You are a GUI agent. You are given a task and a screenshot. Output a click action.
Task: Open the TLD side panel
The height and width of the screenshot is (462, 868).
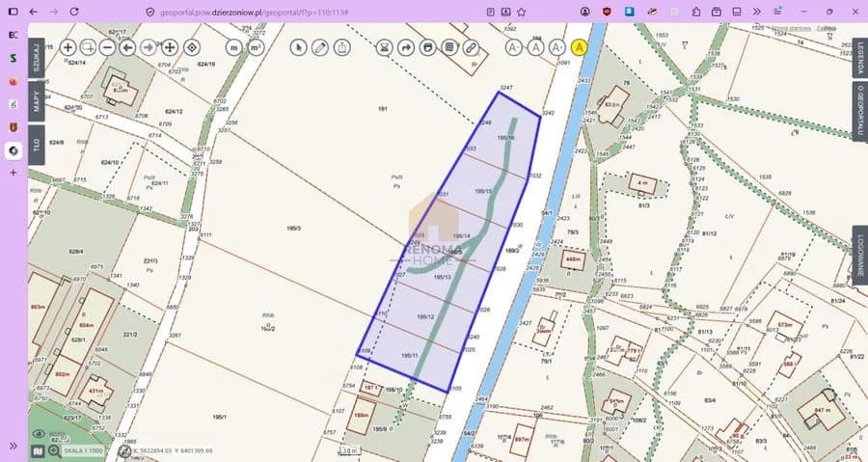(37, 145)
